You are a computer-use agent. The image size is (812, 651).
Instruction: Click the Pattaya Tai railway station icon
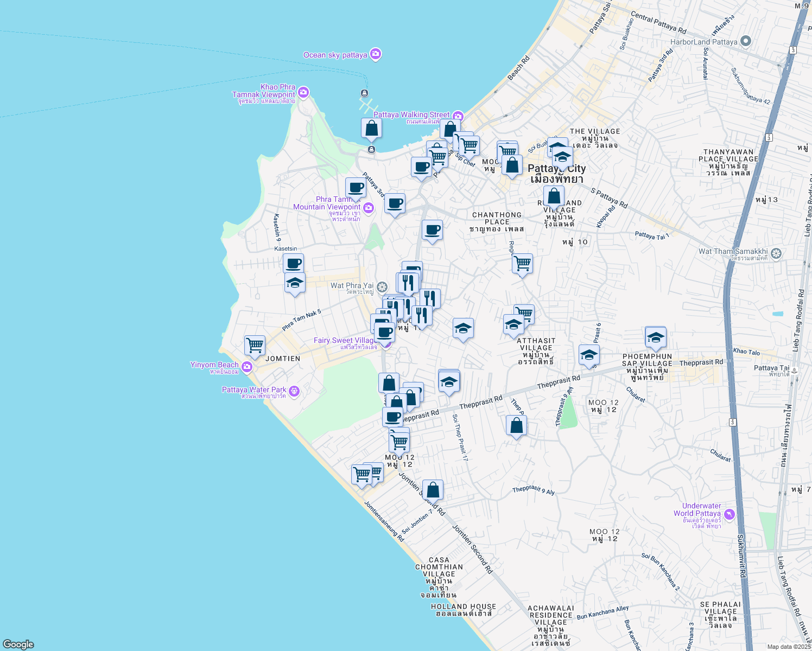794,371
